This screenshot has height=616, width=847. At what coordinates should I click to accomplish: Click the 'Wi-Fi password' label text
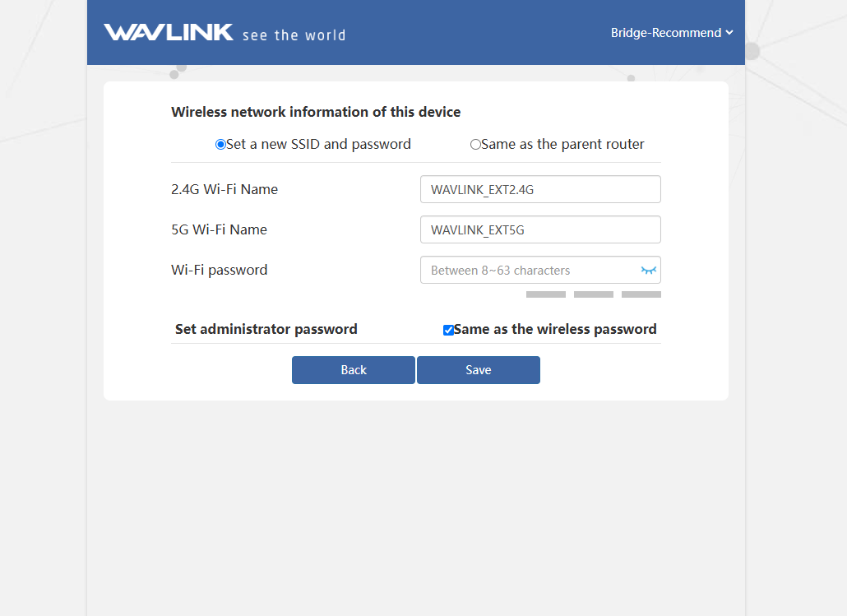point(219,270)
